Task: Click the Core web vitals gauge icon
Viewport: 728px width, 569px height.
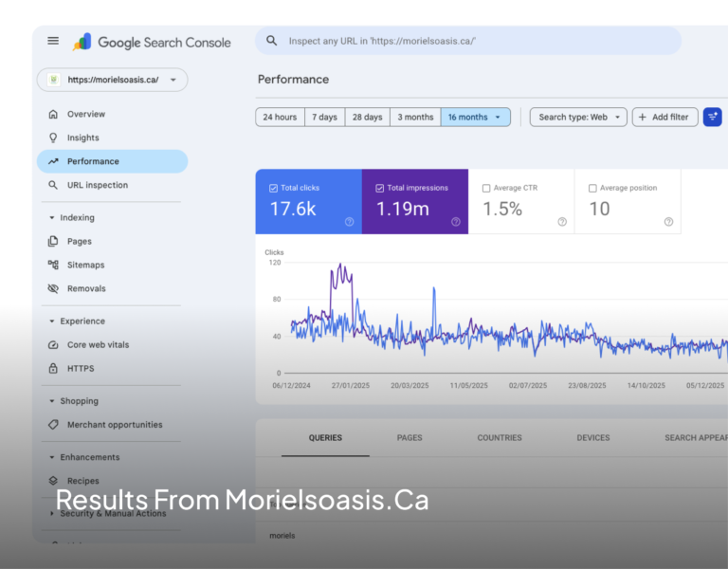Action: (x=53, y=344)
